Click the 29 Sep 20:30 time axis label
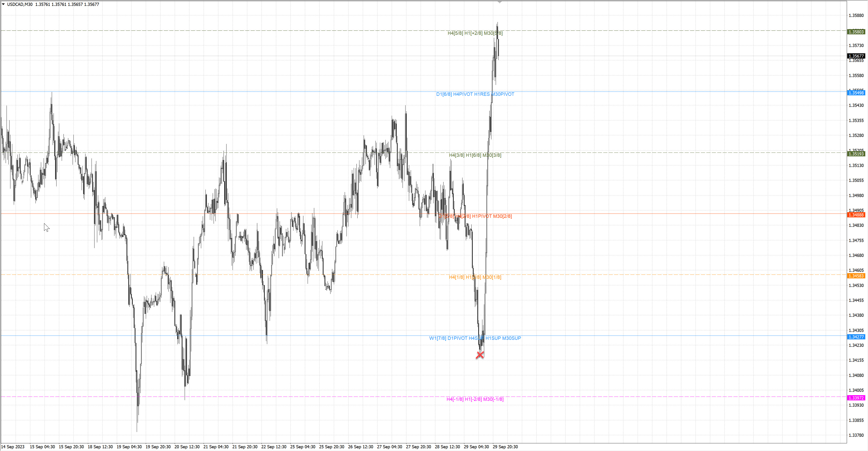 505,447
